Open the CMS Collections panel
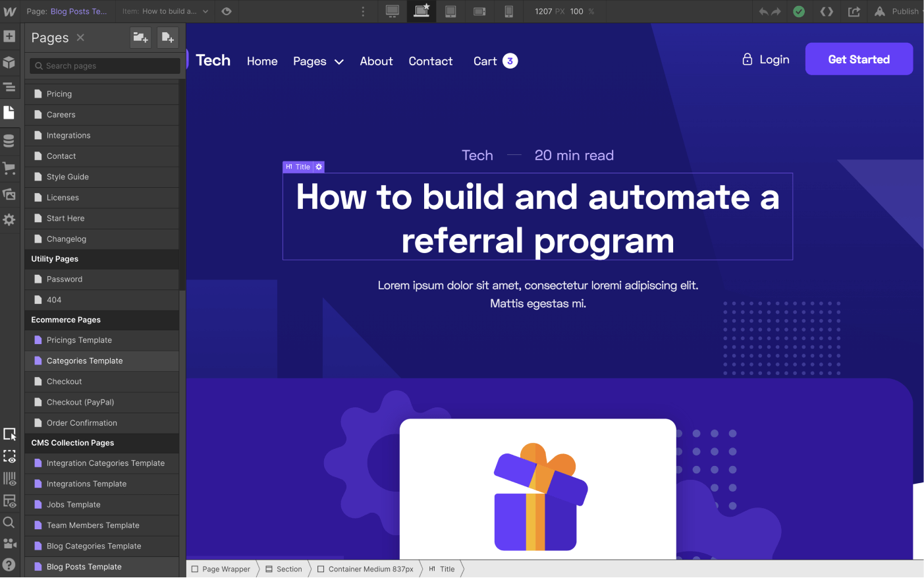This screenshot has width=924, height=578. 9,140
